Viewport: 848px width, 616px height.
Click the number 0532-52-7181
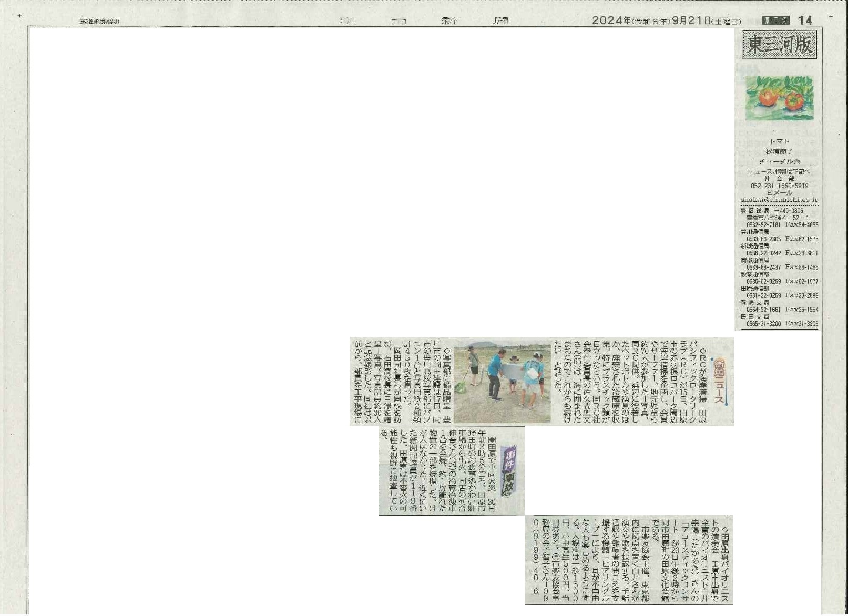point(763,225)
